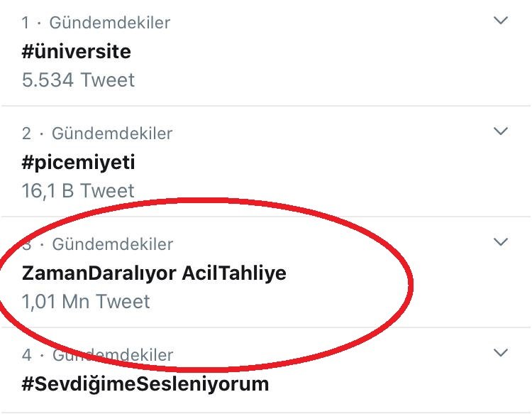This screenshot has width=532, height=419.
Task: Click rank number 2 of trends list
Action: coord(26,134)
